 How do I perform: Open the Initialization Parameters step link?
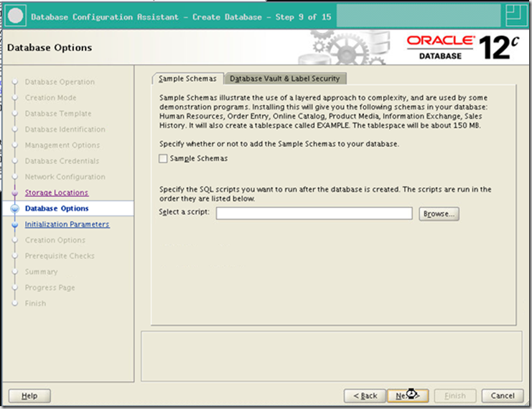pos(67,224)
